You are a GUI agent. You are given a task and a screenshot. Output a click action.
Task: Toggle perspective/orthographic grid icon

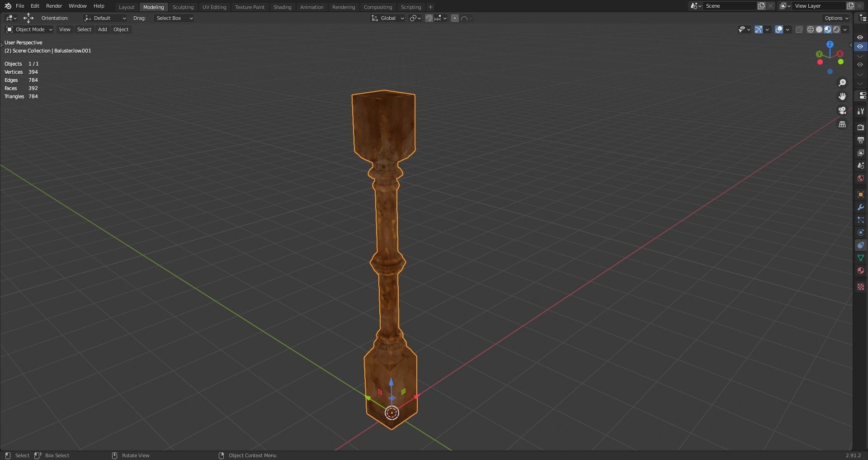click(x=842, y=124)
